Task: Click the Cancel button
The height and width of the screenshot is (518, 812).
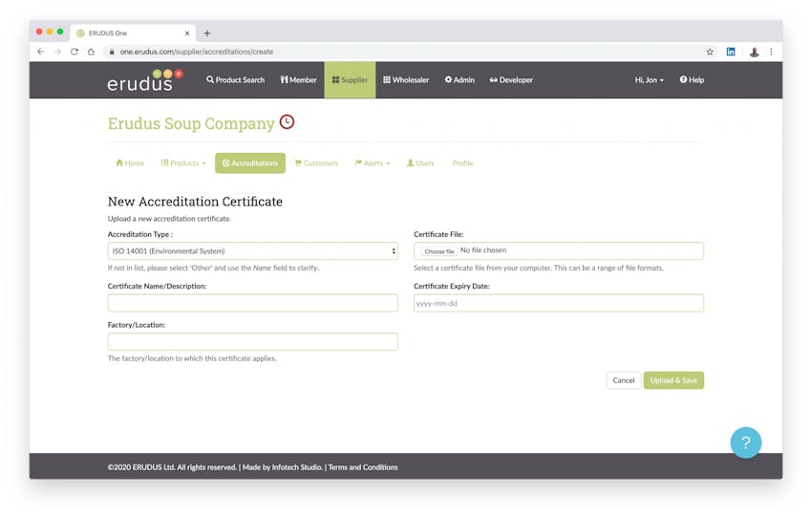Action: pos(624,380)
